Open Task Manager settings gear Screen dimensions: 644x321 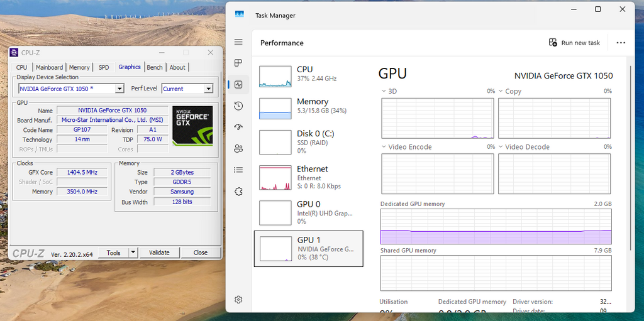pos(238,300)
